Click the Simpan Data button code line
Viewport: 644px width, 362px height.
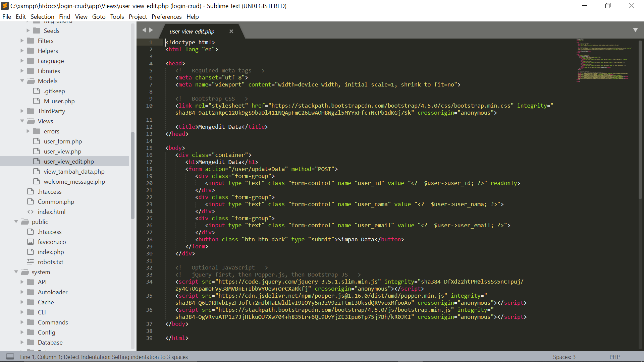pyautogui.click(x=300, y=239)
